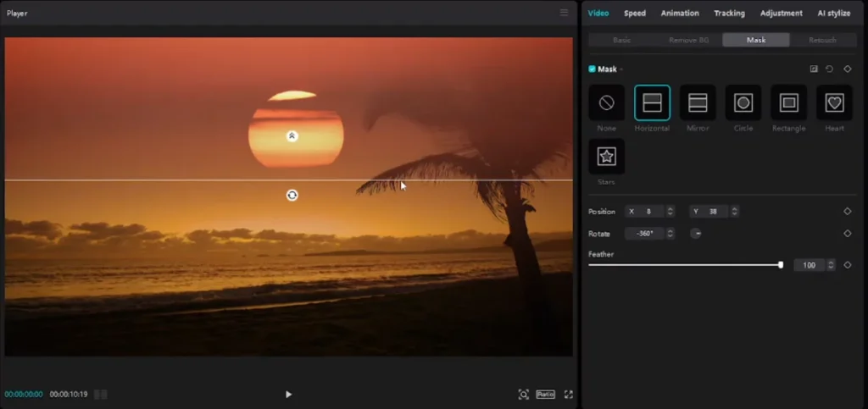Click the Feather value stepper arrows
868x409 pixels.
point(831,265)
